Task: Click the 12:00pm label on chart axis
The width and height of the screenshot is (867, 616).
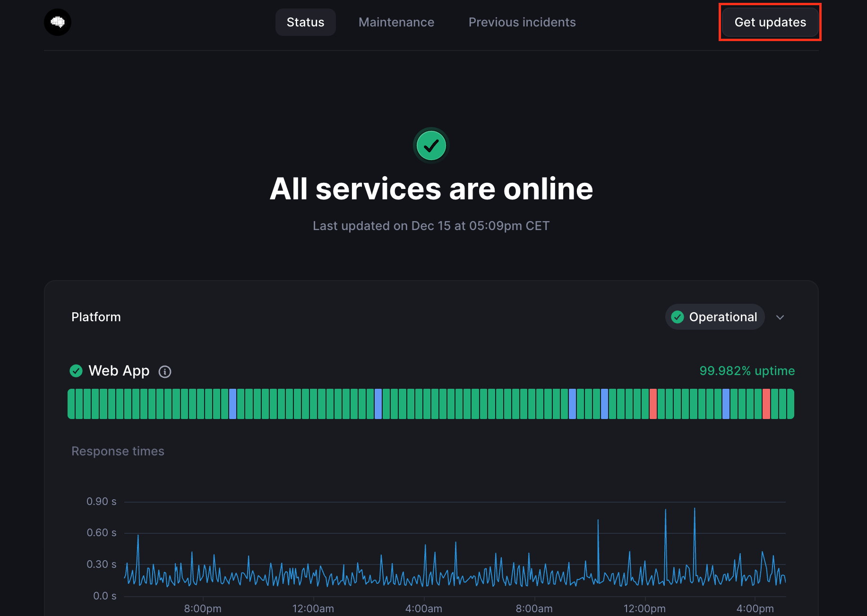Action: (644, 608)
